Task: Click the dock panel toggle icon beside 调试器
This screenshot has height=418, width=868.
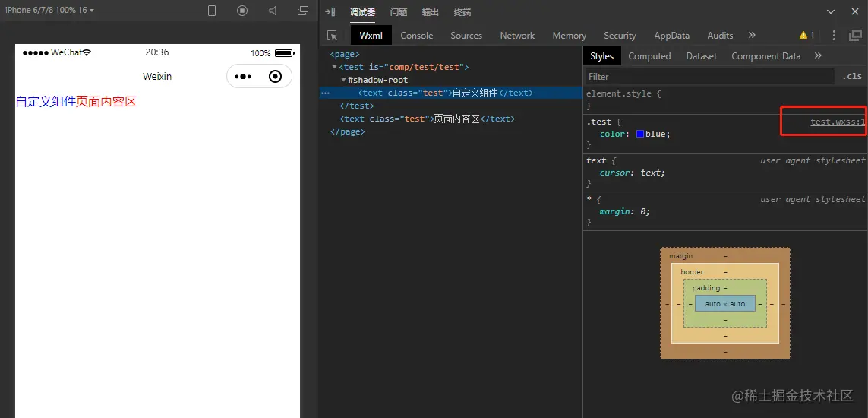Action: [x=330, y=11]
